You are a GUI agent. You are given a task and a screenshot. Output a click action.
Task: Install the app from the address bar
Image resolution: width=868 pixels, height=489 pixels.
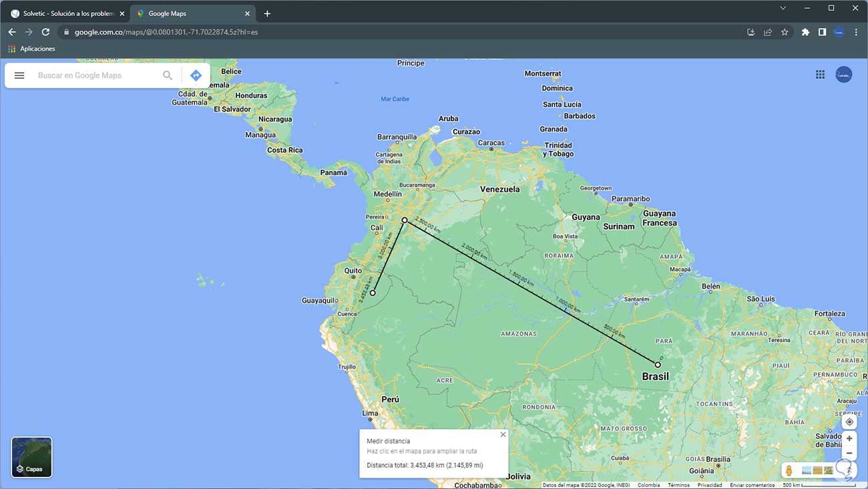tap(751, 32)
